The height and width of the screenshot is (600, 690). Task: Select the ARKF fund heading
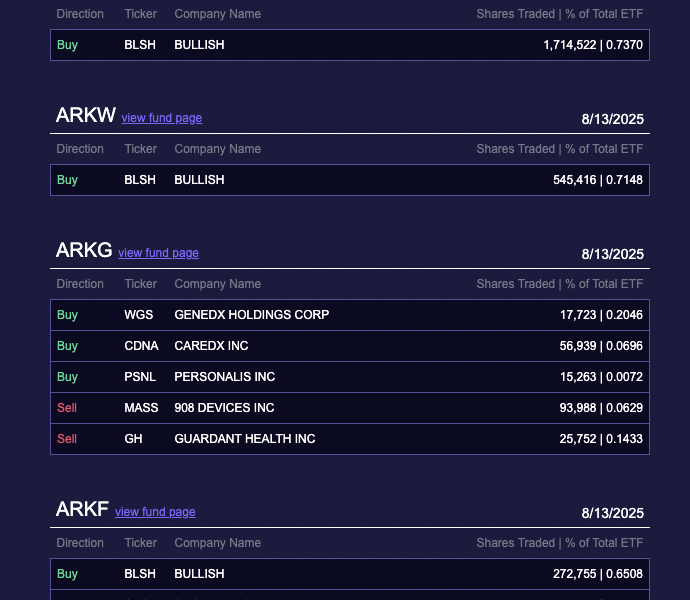coord(82,509)
